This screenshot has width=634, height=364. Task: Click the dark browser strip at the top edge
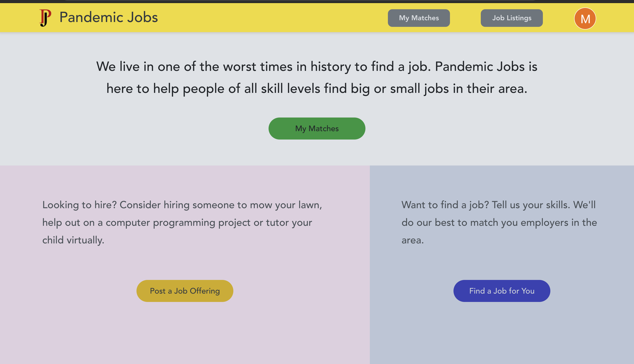tap(317, 1)
